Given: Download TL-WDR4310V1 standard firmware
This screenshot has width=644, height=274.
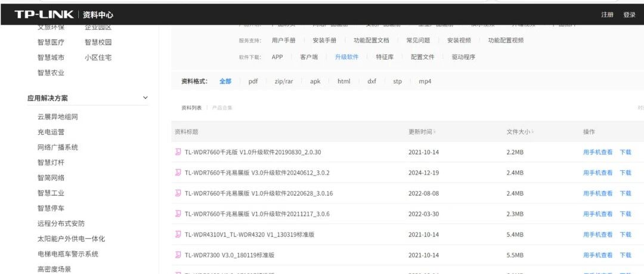Looking at the screenshot, I should click(x=626, y=234).
